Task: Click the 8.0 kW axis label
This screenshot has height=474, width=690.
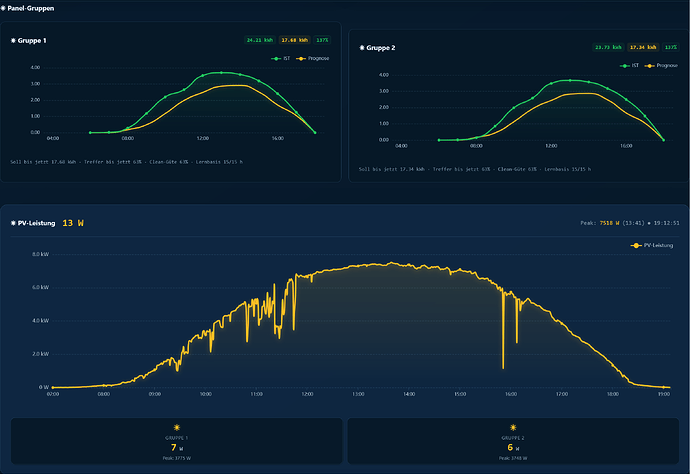Action: pos(40,254)
